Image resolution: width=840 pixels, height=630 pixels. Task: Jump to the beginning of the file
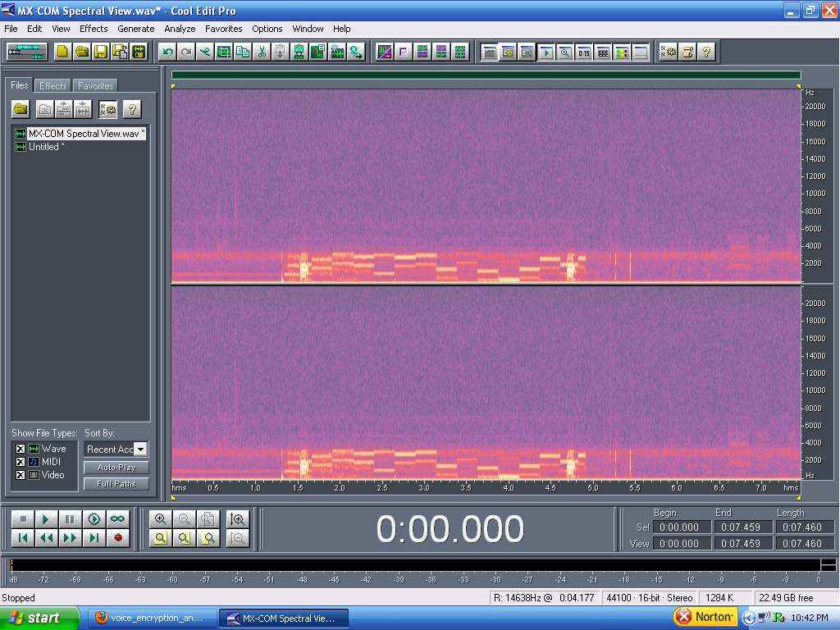click(x=22, y=538)
